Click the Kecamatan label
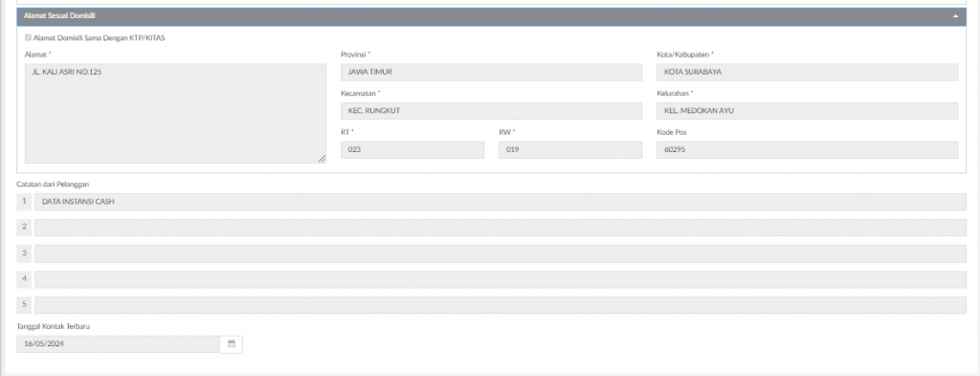This screenshot has width=980, height=376. pos(359,93)
